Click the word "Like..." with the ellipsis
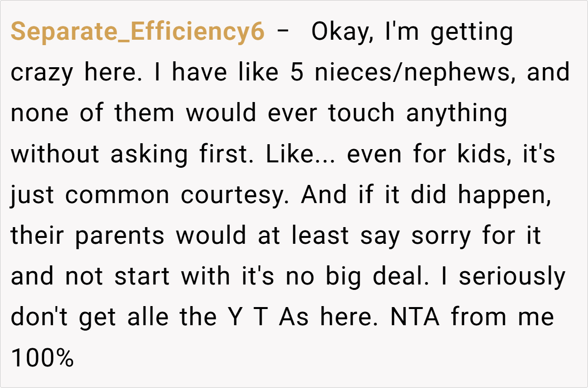Viewport: 588px width, 388px height. [301, 155]
